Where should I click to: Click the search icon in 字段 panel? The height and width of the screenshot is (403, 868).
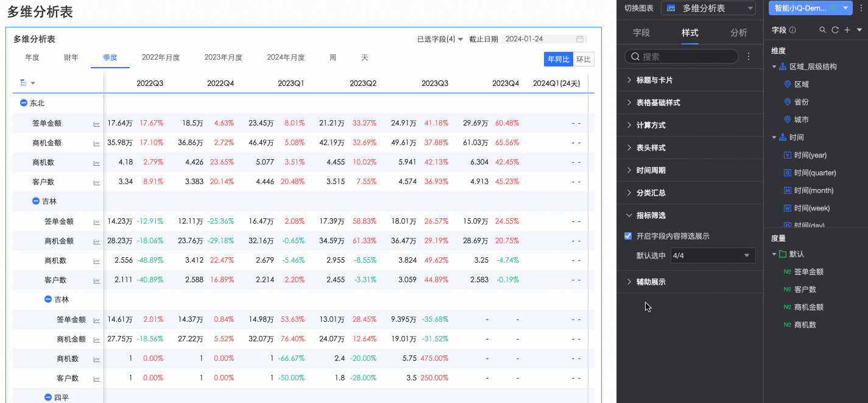[x=823, y=30]
